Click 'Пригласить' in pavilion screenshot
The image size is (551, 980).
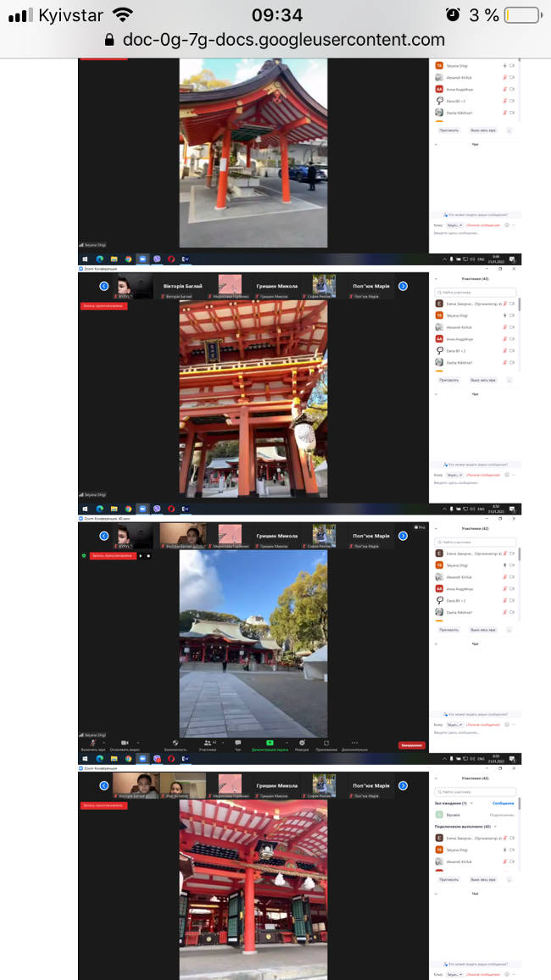pos(449,130)
